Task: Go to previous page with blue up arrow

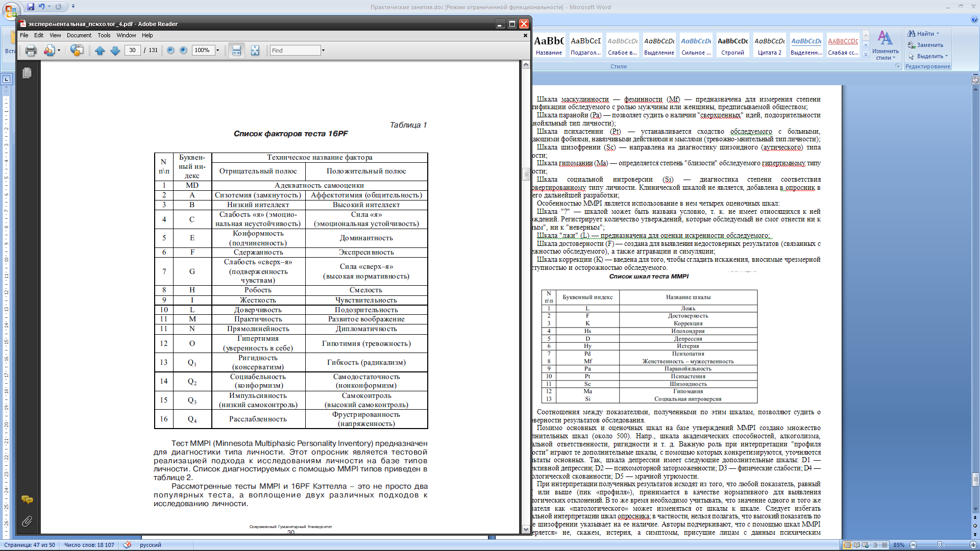Action: [x=100, y=51]
